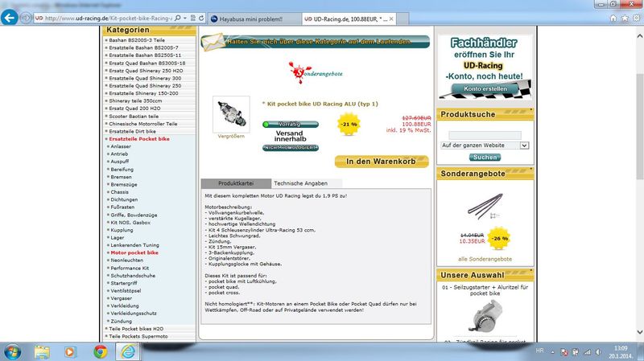The width and height of the screenshot is (644, 361).
Task: Open the browser Tools gear icon
Action: coord(636,18)
